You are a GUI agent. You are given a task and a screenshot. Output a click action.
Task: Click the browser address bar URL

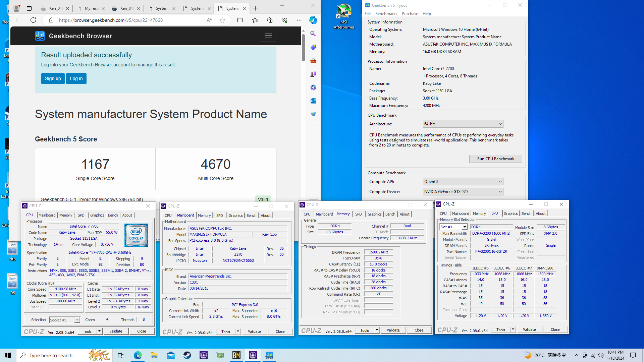(111, 20)
